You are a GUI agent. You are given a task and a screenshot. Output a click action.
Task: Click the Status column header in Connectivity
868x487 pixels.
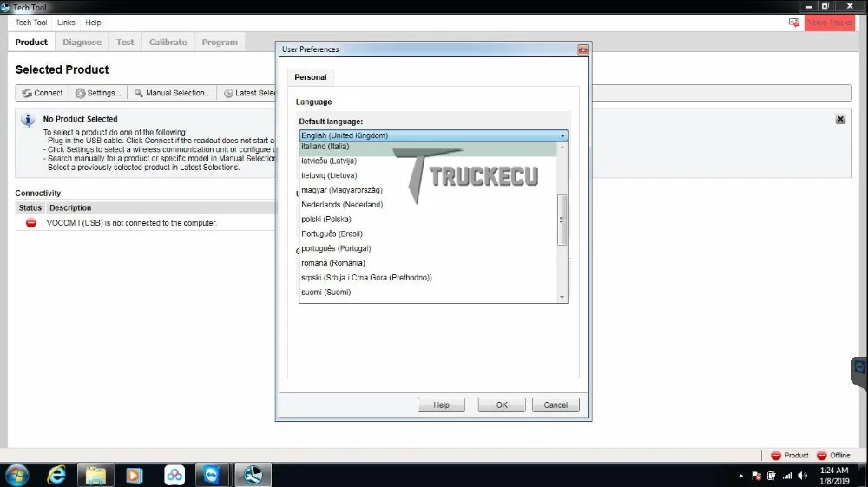tap(30, 208)
